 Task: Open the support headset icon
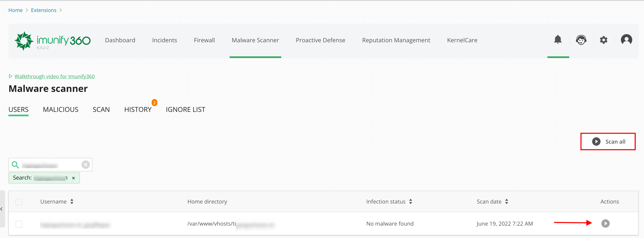[x=581, y=40]
